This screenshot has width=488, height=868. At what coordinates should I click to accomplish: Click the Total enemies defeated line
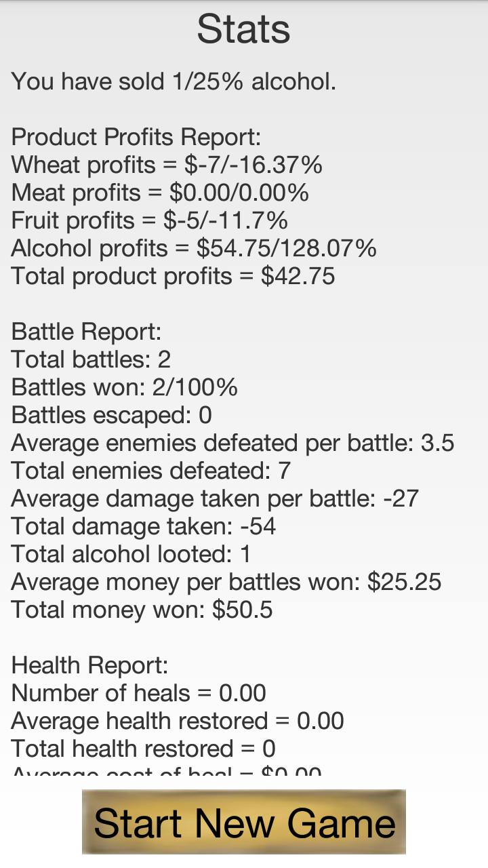pos(151,471)
